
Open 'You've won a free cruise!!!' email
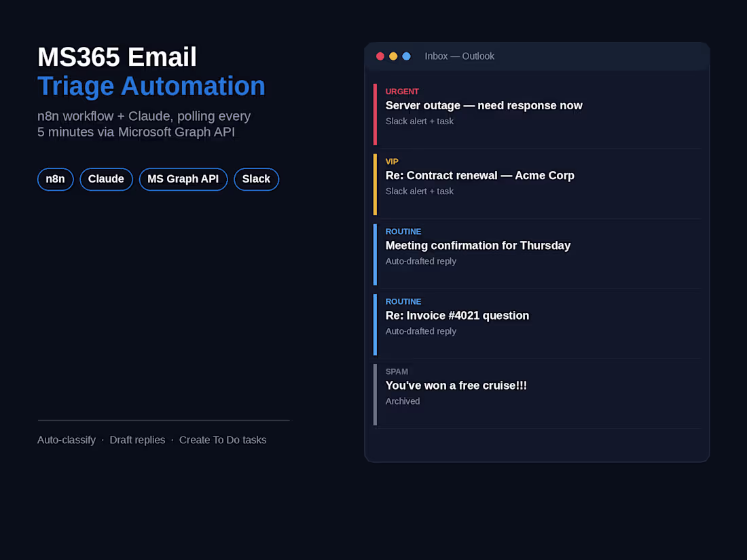[537, 394]
